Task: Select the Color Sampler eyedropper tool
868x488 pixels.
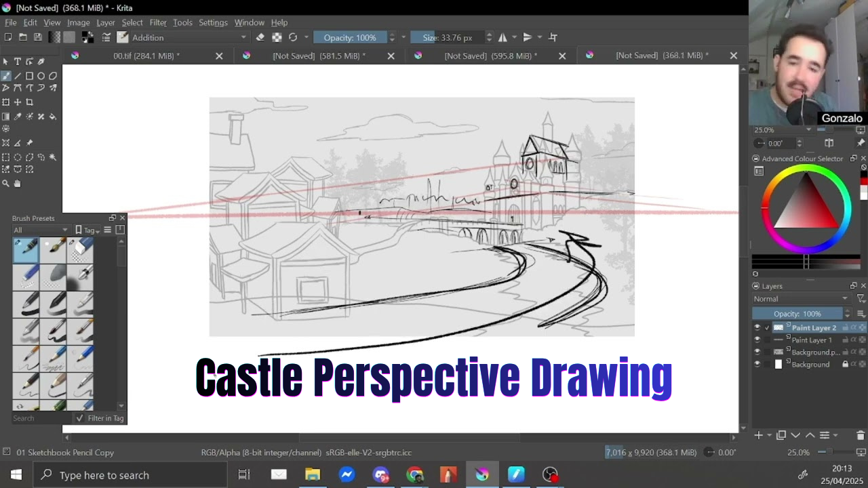Action: [x=18, y=117]
